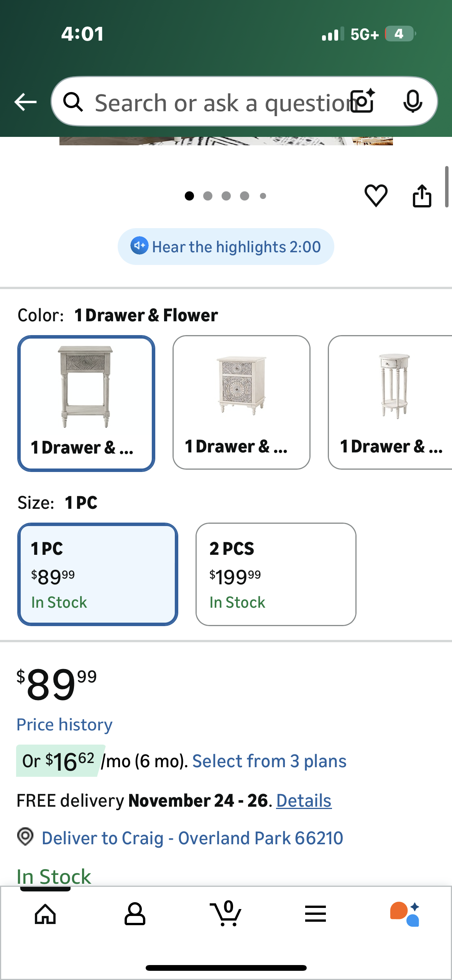Add item to wishlist heart icon

pyautogui.click(x=376, y=196)
